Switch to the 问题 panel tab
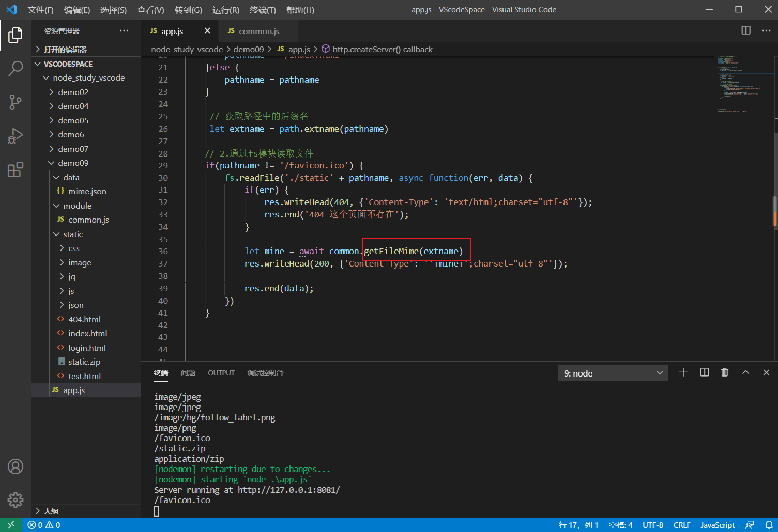Image resolution: width=778 pixels, height=532 pixels. [188, 373]
